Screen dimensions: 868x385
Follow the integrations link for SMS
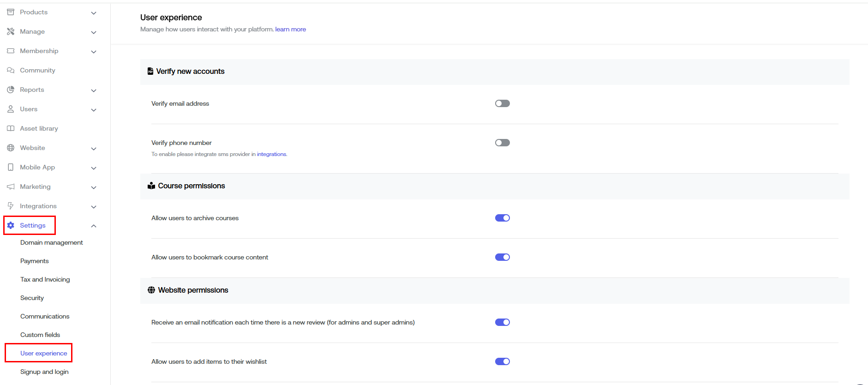click(x=271, y=154)
